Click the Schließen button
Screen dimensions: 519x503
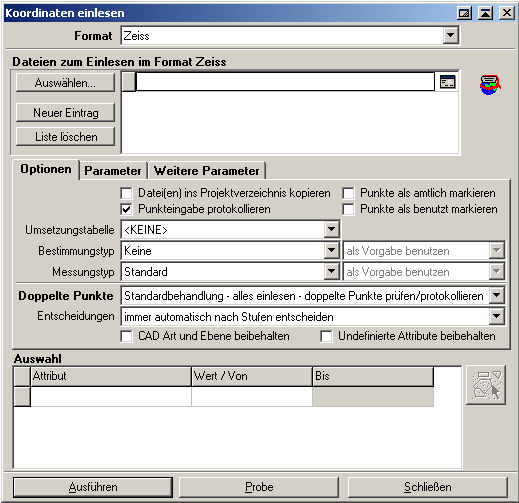pos(428,487)
